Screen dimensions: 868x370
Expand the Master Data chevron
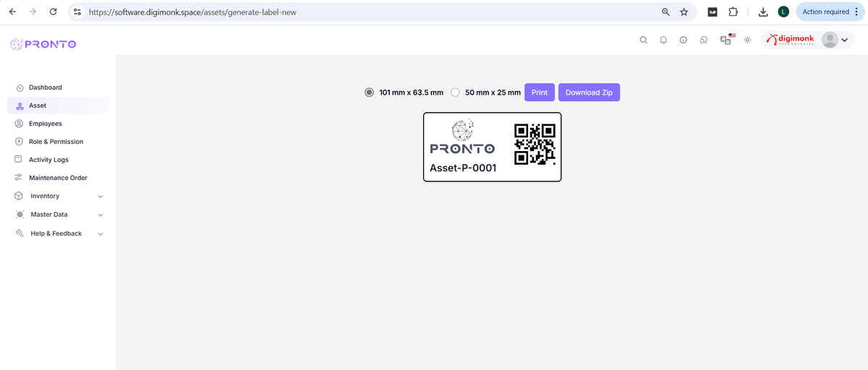click(x=101, y=215)
